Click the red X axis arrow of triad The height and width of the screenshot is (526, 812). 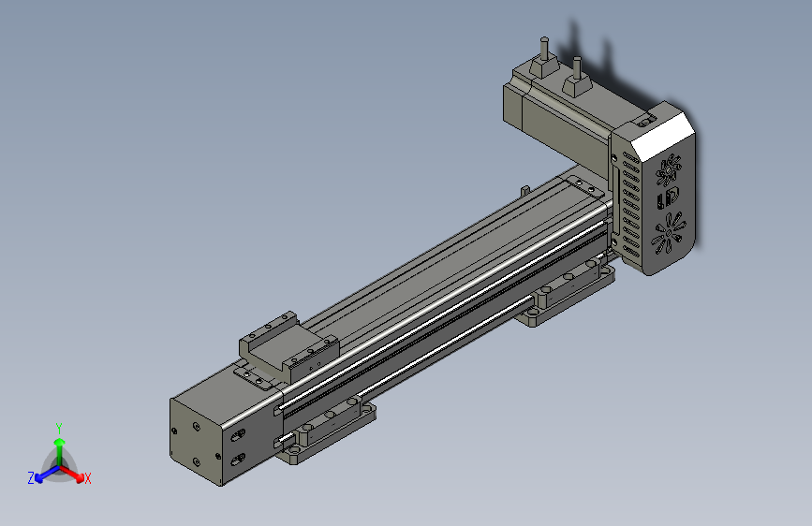[x=72, y=475]
